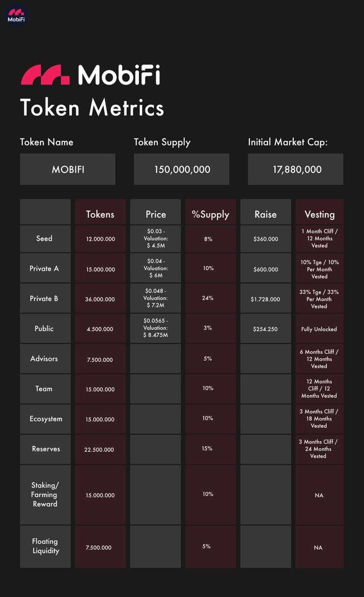364x597 pixels.
Task: Click the Seed row label
Action: (x=45, y=239)
